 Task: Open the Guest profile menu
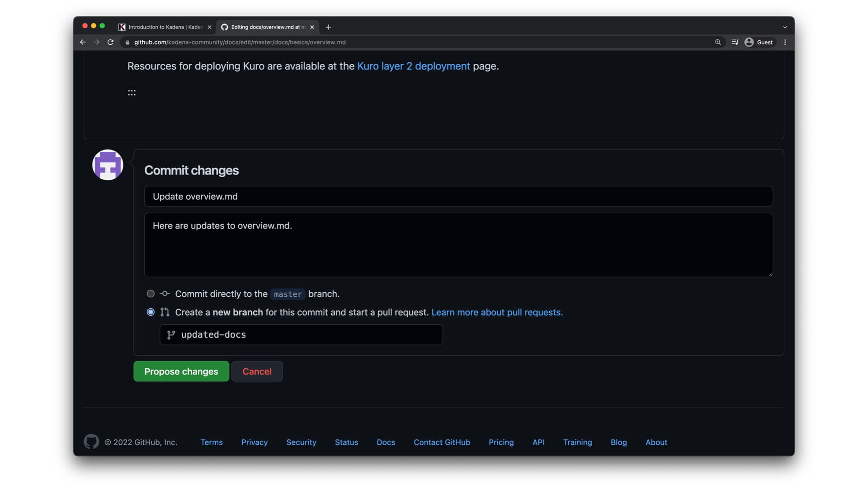click(x=759, y=42)
